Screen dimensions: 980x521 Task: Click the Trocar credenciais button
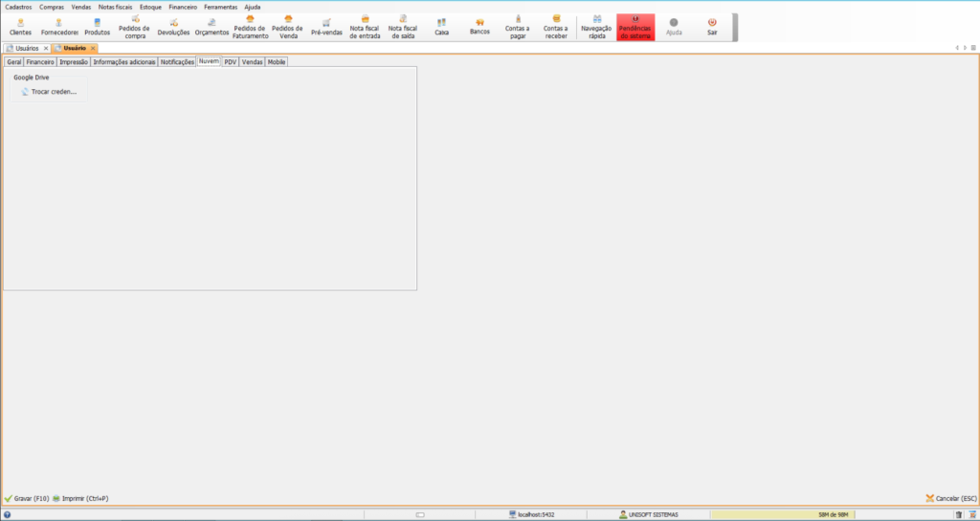pos(48,92)
